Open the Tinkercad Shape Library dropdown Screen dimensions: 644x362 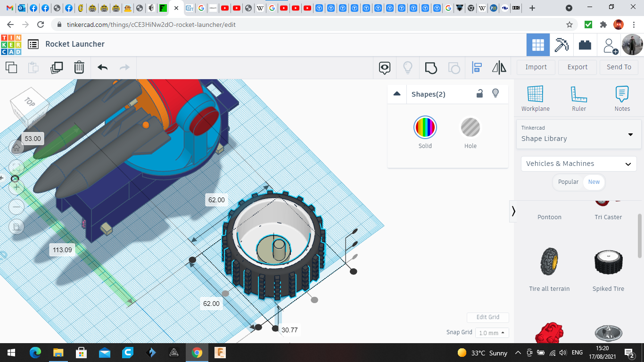pos(579,134)
